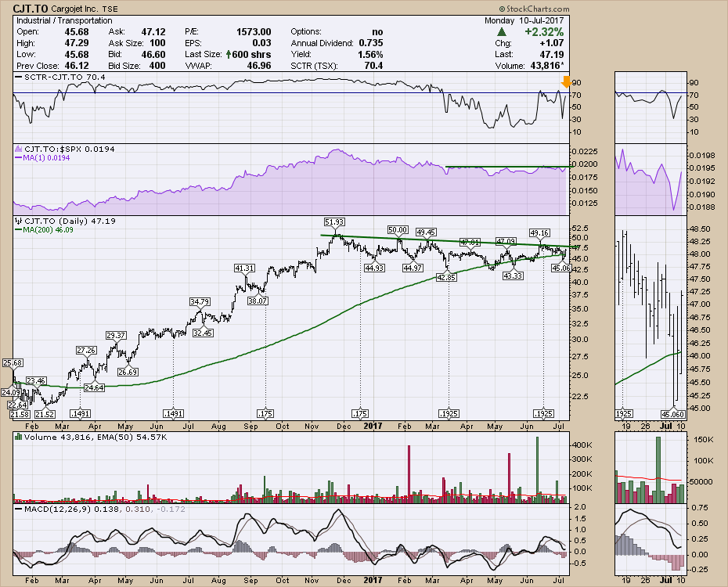The width and height of the screenshot is (728, 587).
Task: Click the 41.31 high price label
Action: coord(244,268)
